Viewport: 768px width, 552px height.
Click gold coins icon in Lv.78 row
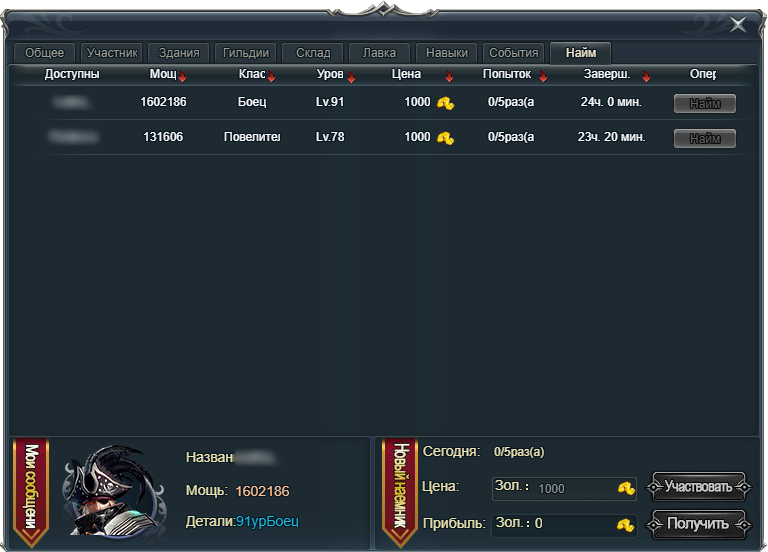tap(445, 138)
